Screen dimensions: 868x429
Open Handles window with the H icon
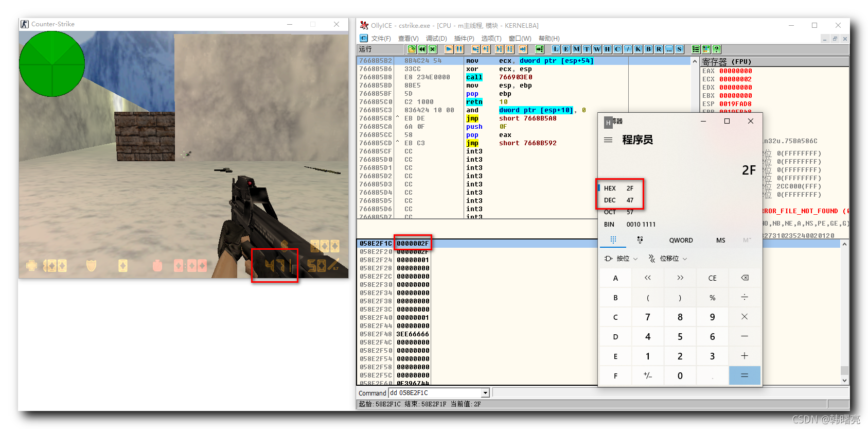pyautogui.click(x=607, y=49)
